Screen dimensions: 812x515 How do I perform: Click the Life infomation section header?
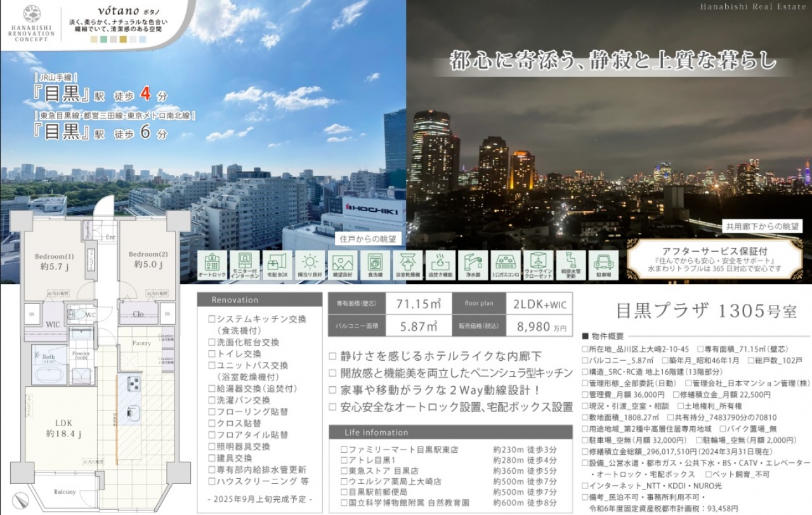tap(451, 433)
